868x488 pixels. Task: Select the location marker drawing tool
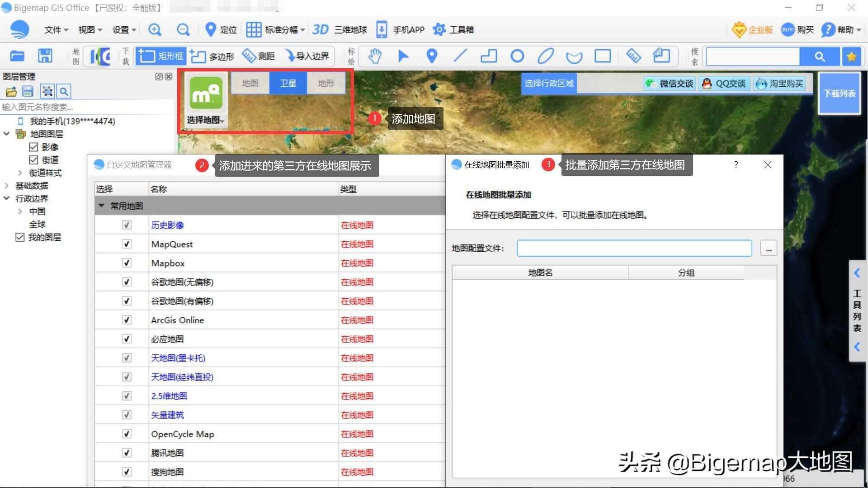[x=431, y=56]
